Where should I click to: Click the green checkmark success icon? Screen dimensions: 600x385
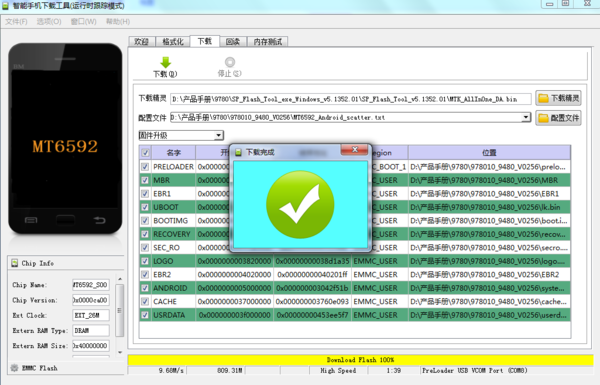click(x=300, y=205)
